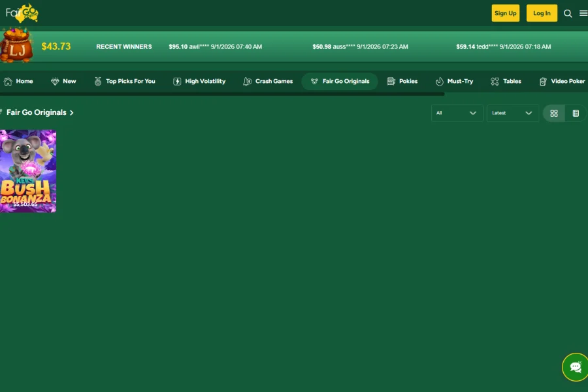Click the Pokies slot machine icon
Viewport: 588px width, 392px height.
(x=391, y=82)
